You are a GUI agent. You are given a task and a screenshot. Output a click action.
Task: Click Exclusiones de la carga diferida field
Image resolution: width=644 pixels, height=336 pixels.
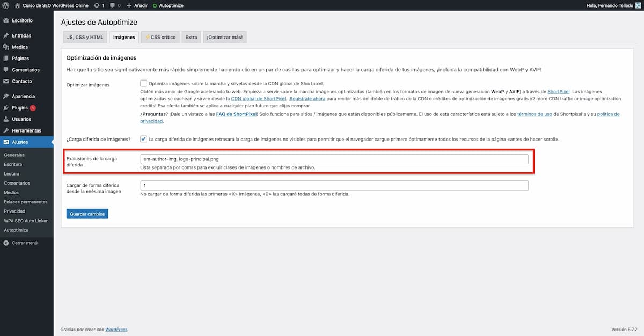point(334,159)
